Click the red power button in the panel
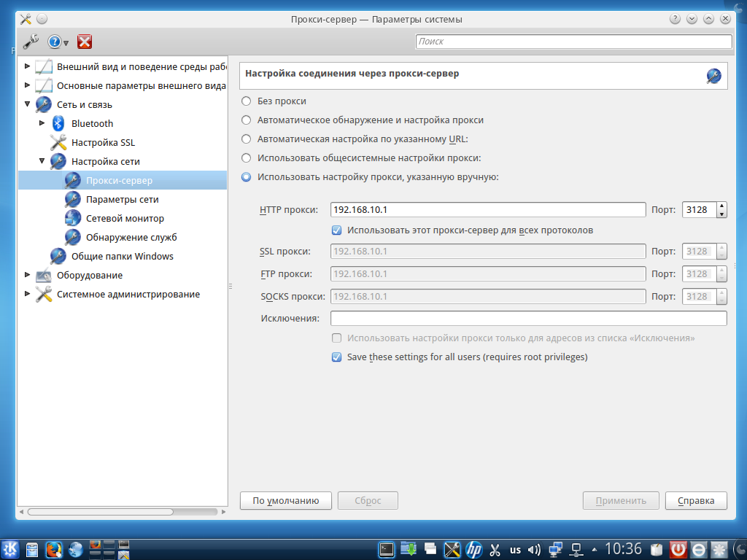This screenshot has height=560, width=747. [x=678, y=550]
